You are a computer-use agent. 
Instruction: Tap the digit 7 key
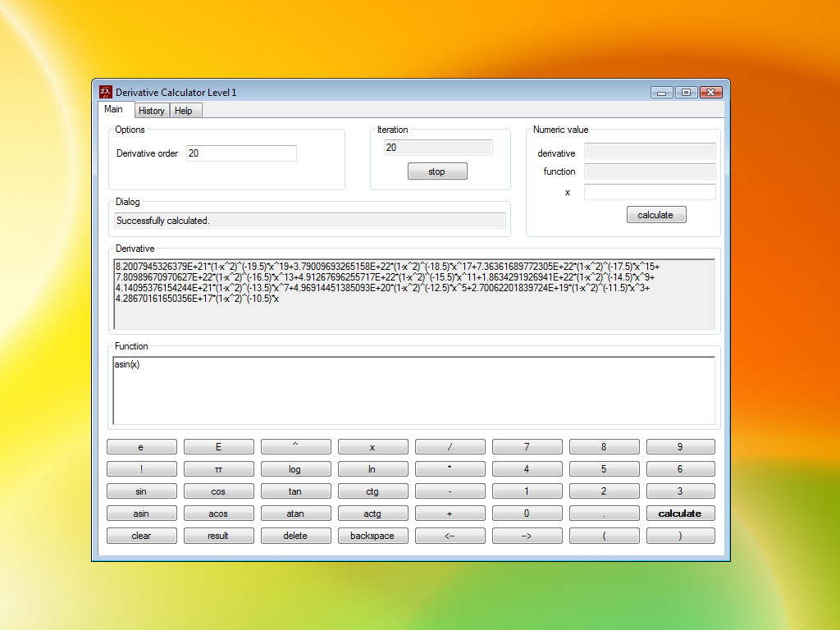click(x=527, y=447)
